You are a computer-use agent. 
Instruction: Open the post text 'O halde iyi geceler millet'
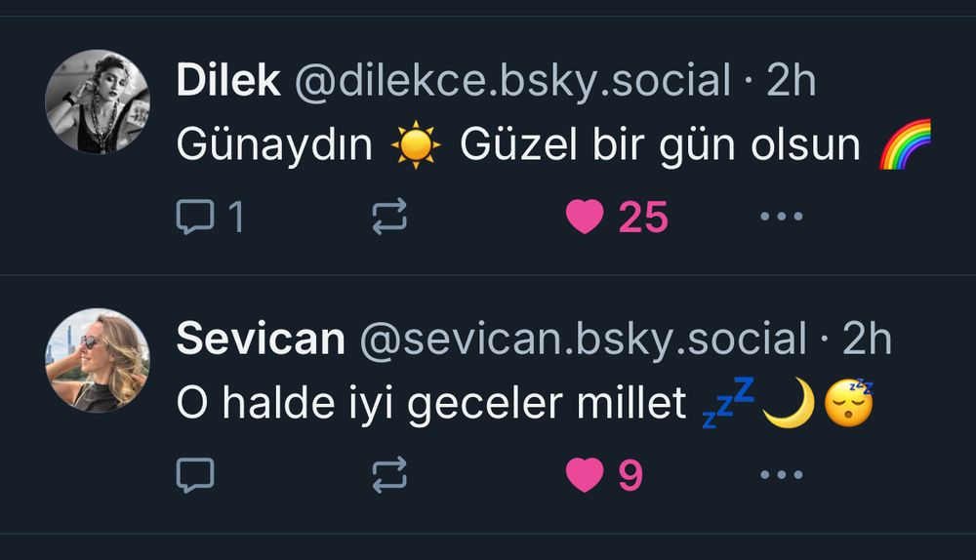coord(431,403)
